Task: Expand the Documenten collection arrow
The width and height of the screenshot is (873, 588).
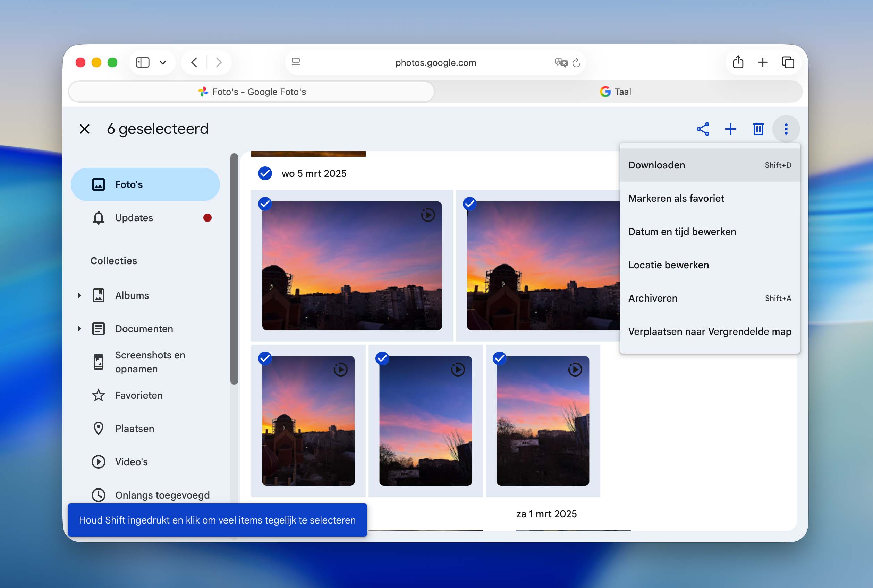Action: tap(79, 329)
